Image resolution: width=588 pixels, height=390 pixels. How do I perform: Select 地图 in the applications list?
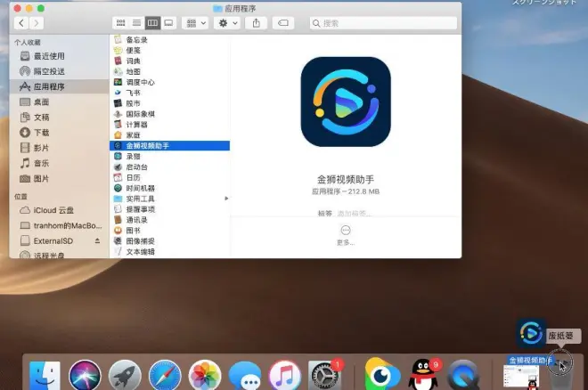[x=169, y=71]
